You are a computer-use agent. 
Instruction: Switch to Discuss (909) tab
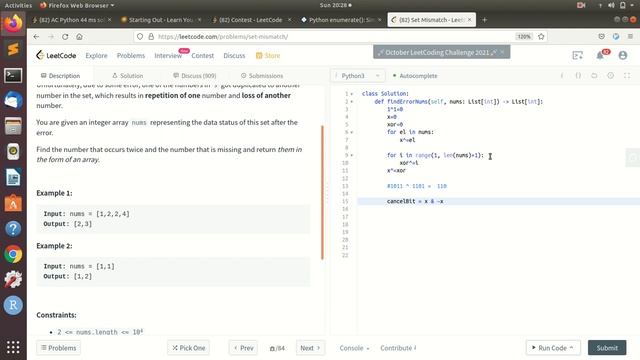coord(195,76)
